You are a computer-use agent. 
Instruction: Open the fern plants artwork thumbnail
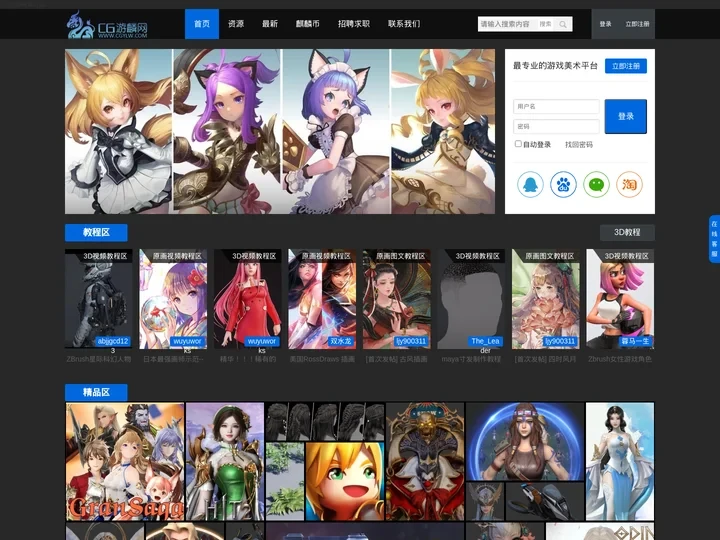(x=285, y=481)
